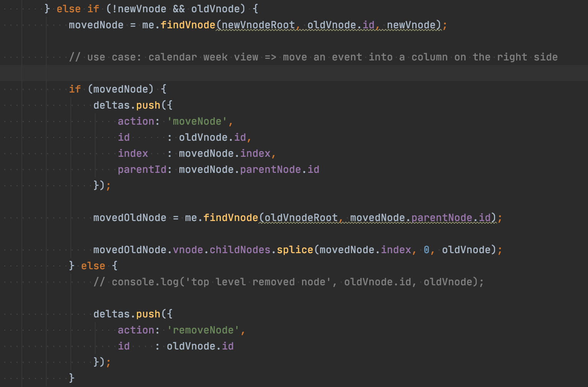
Task: Place the cursor on the highlighted empty line
Action: [x=294, y=73]
